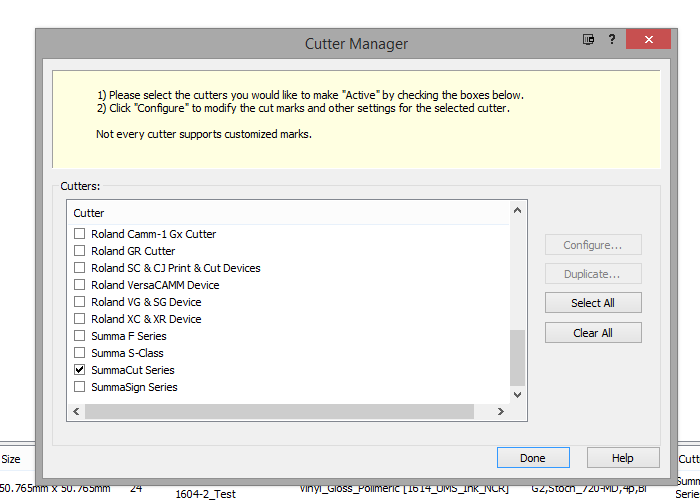Click Clear All button

click(593, 333)
